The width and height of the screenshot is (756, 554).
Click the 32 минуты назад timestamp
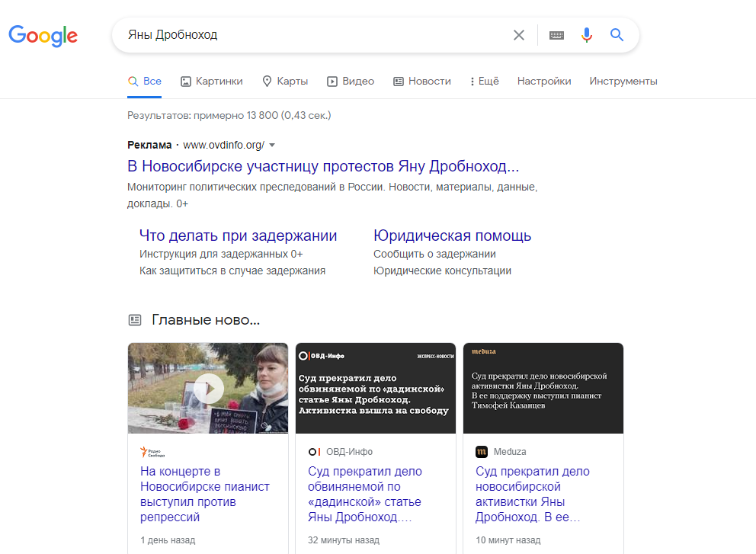(344, 540)
